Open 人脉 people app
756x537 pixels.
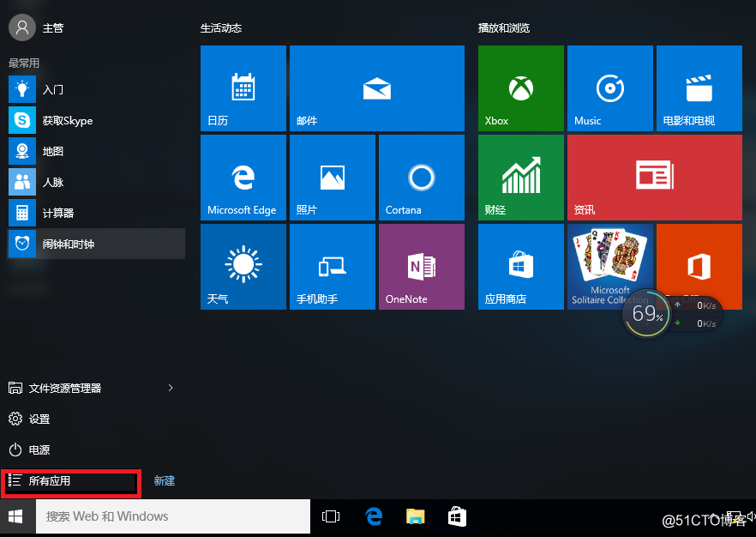coord(96,182)
